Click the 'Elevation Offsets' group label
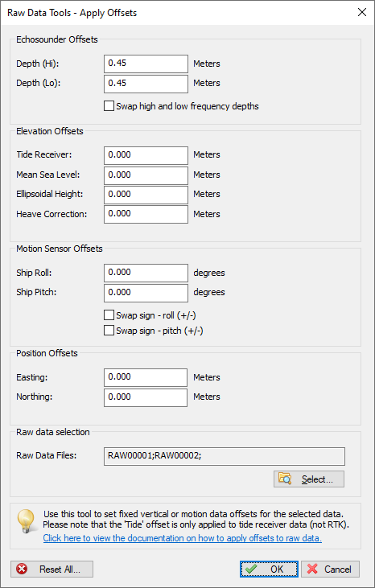Screen dimensions: 375x588 point(50,131)
